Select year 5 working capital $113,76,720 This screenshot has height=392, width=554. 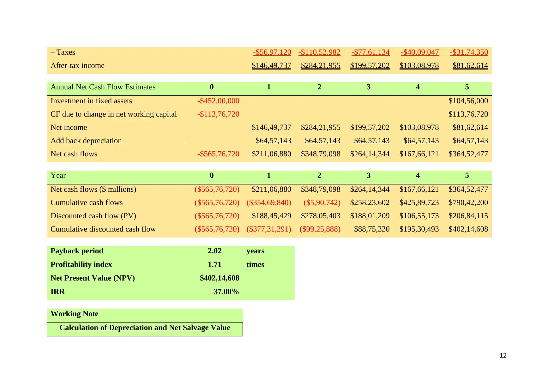coord(468,114)
